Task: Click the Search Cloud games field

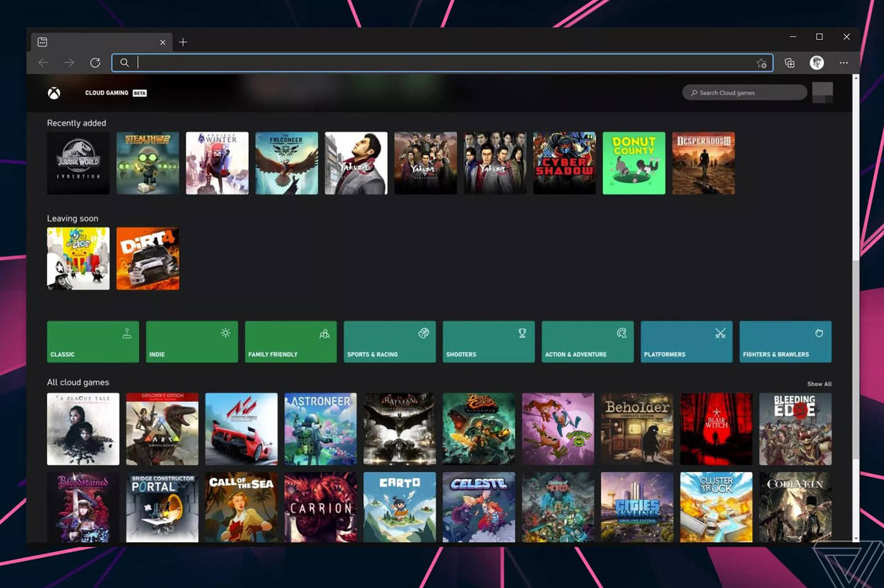Action: pyautogui.click(x=744, y=93)
